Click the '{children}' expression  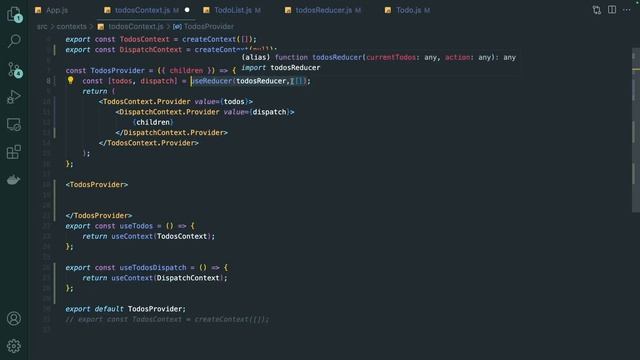pos(153,122)
